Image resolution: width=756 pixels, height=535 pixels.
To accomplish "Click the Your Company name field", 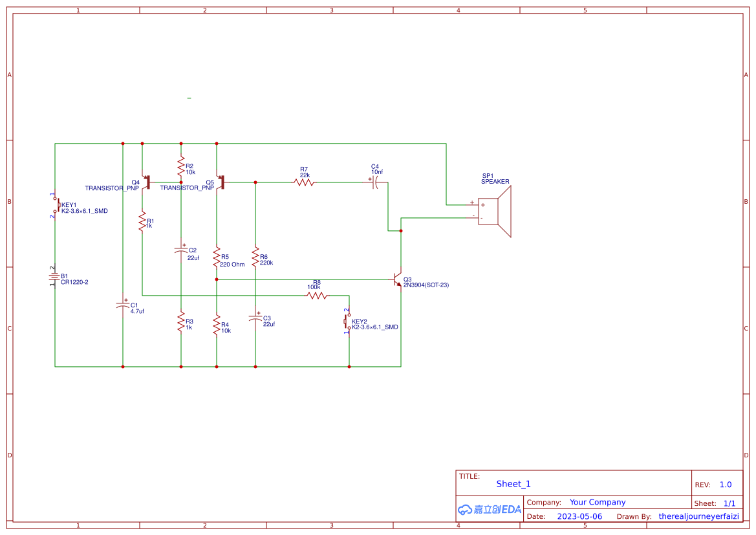I will (x=597, y=502).
